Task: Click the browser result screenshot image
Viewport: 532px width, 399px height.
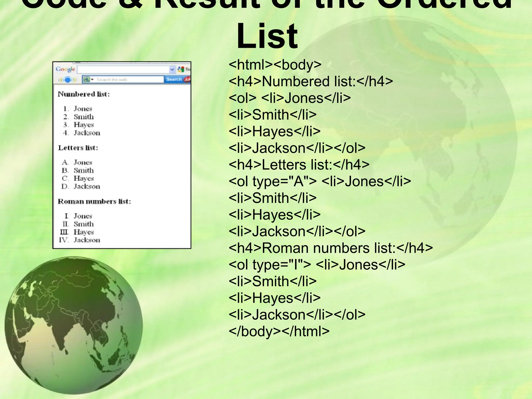Action: tap(122, 155)
